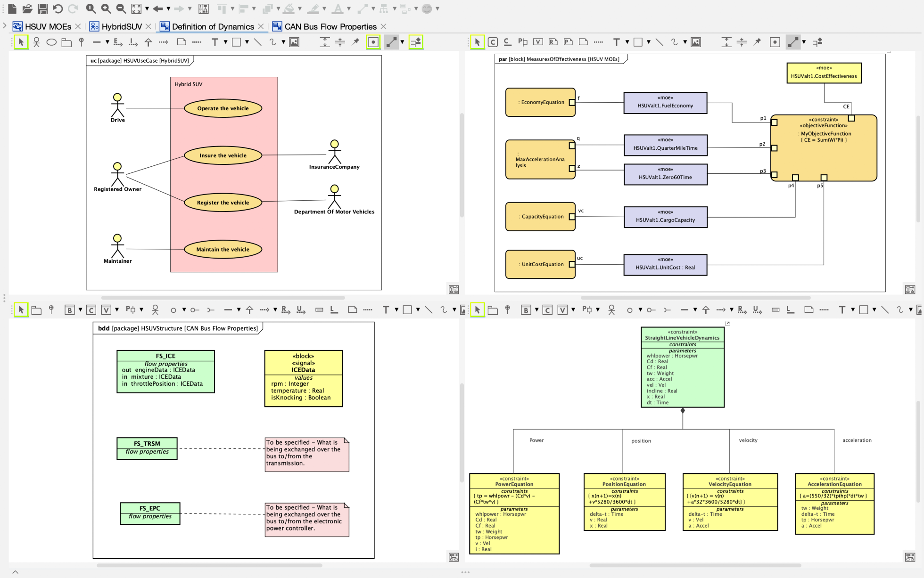Image resolution: width=924 pixels, height=578 pixels.
Task: Select the Image Shape tool in the top toolbar
Action: point(295,42)
